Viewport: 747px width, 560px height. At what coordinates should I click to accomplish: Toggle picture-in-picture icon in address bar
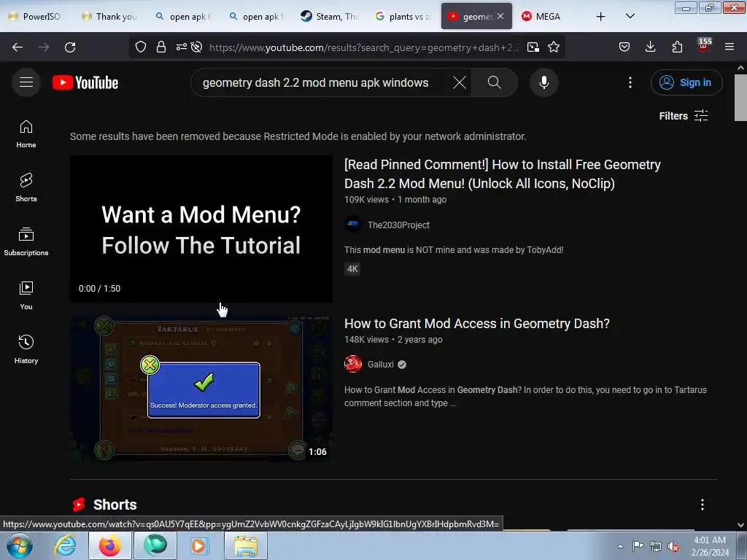point(533,47)
